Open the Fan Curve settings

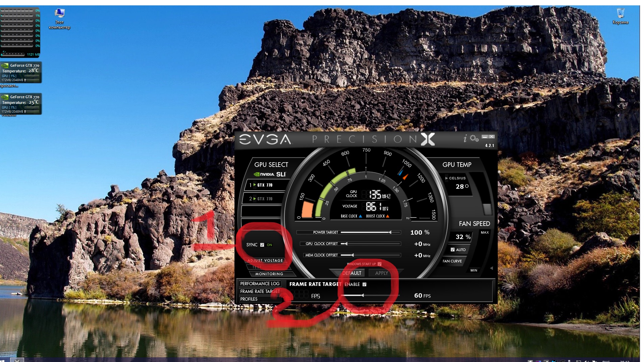pyautogui.click(x=452, y=261)
